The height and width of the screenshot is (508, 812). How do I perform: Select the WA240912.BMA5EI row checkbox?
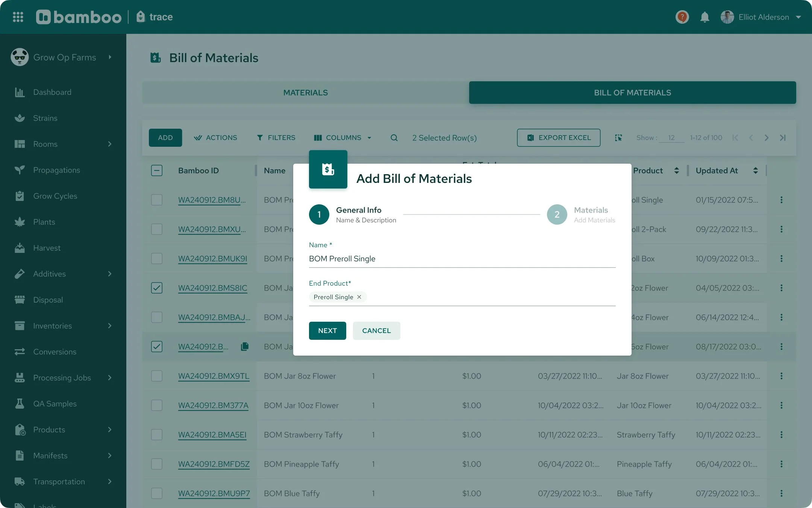click(x=157, y=435)
